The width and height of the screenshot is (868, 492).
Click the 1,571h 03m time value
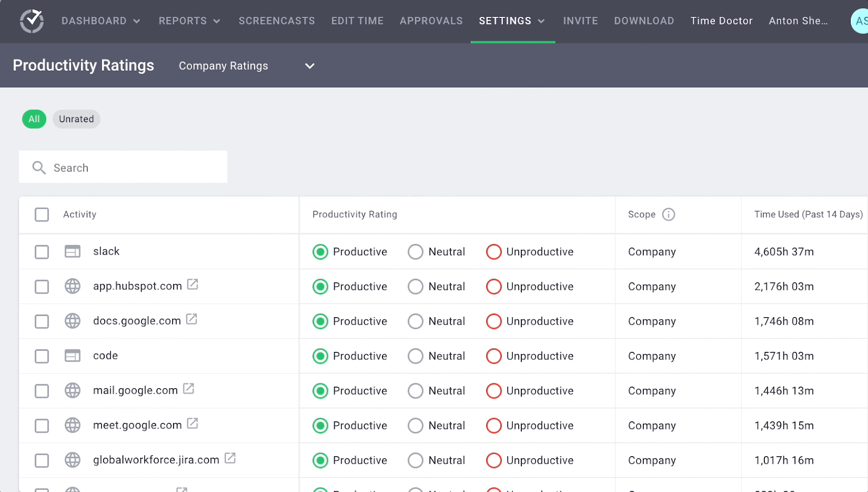click(x=784, y=356)
